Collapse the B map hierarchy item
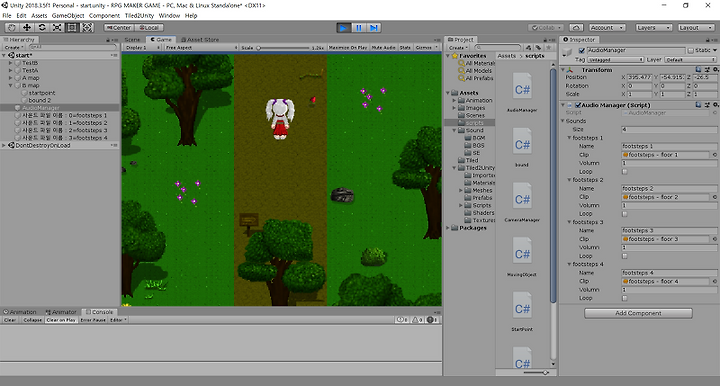 [10, 85]
